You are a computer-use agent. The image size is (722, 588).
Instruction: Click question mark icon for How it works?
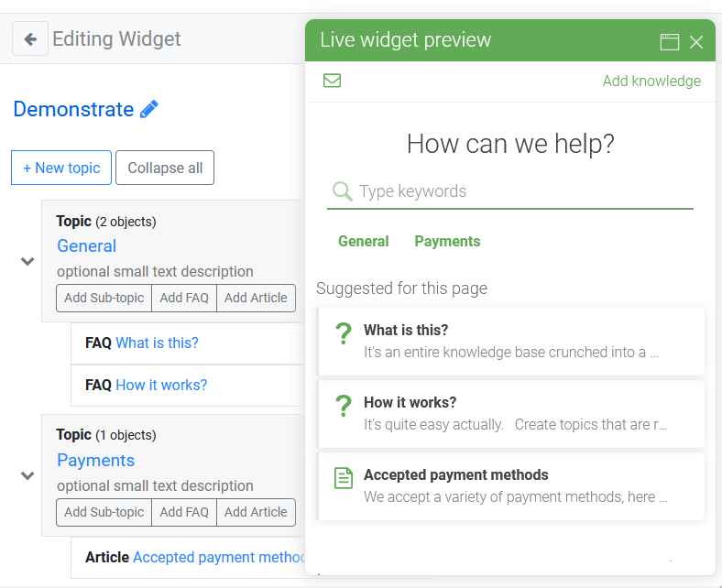point(344,406)
